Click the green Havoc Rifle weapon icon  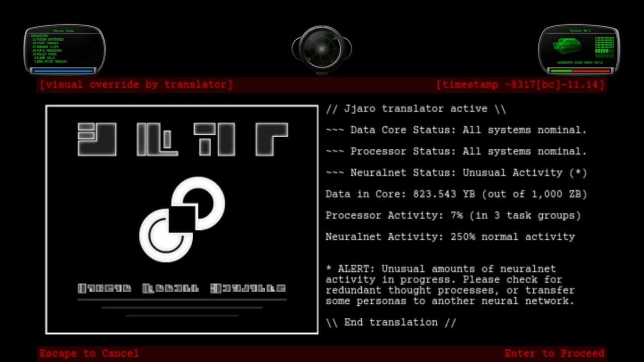click(567, 47)
